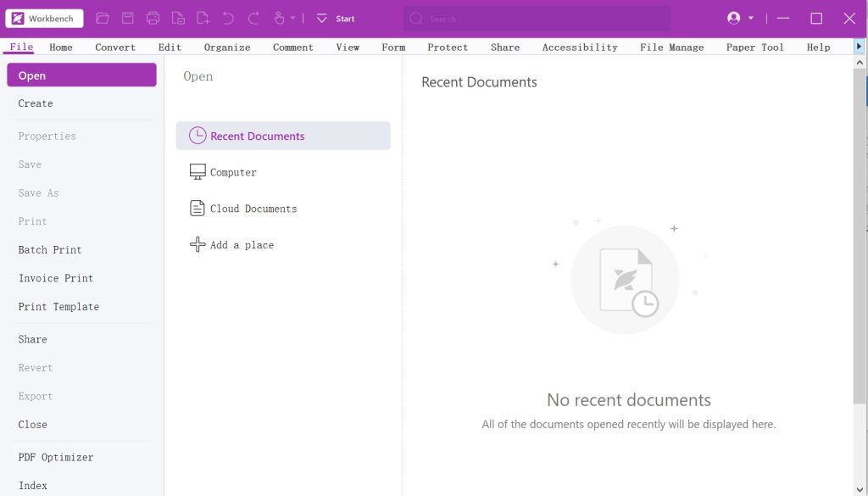The width and height of the screenshot is (868, 496).
Task: Open PDF Optimizer from File menu
Action: pyautogui.click(x=56, y=457)
